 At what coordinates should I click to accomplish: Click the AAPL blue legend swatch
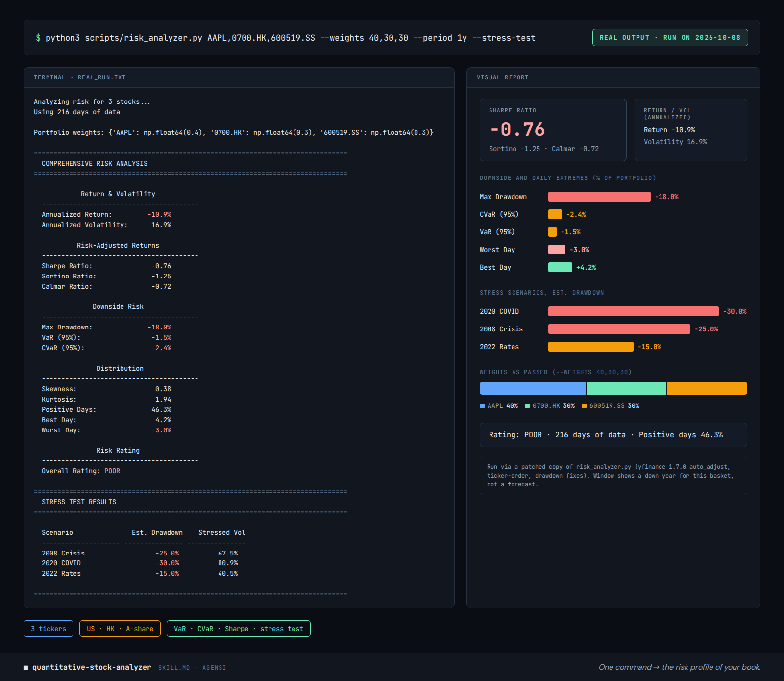(482, 406)
